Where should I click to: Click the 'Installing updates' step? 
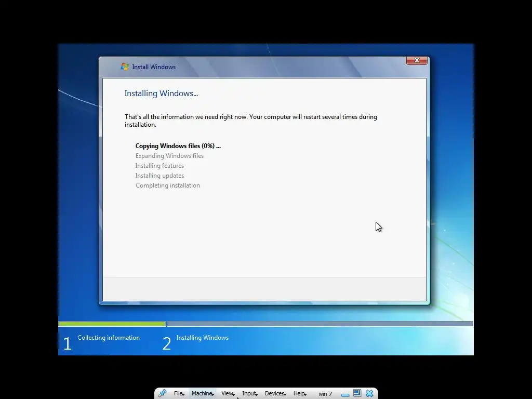(x=159, y=176)
